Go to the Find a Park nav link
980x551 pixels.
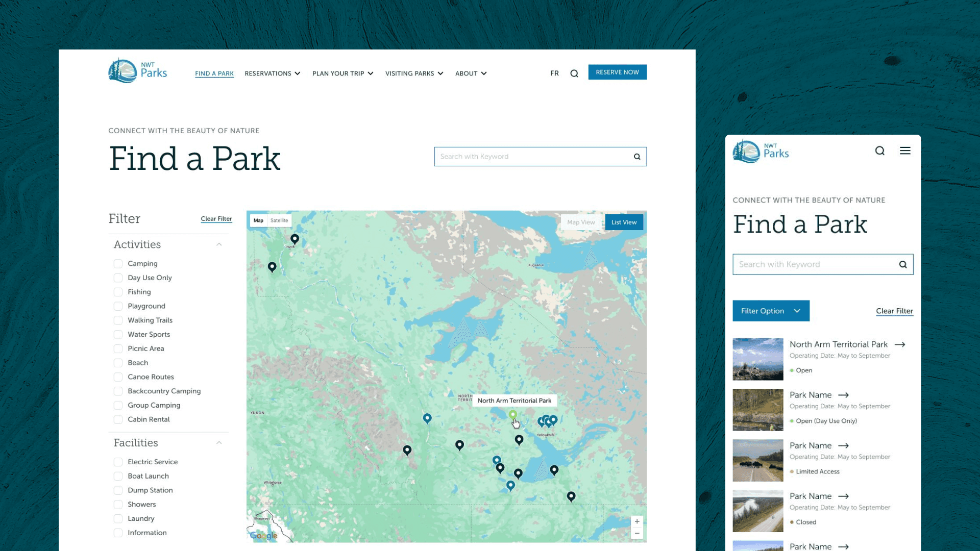tap(214, 73)
